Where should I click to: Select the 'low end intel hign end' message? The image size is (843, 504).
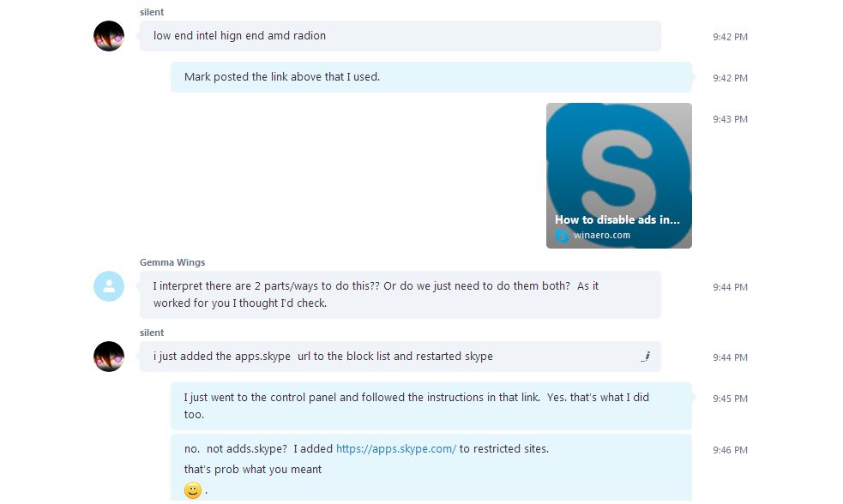pyautogui.click(x=239, y=36)
